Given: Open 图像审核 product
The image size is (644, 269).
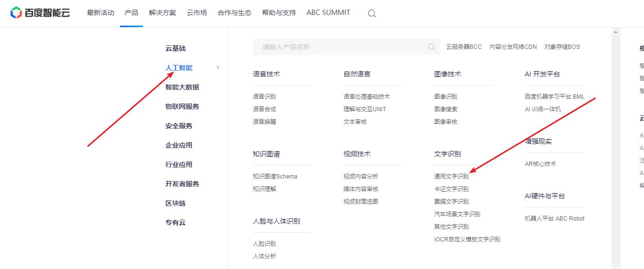Looking at the screenshot, I should 446,122.
